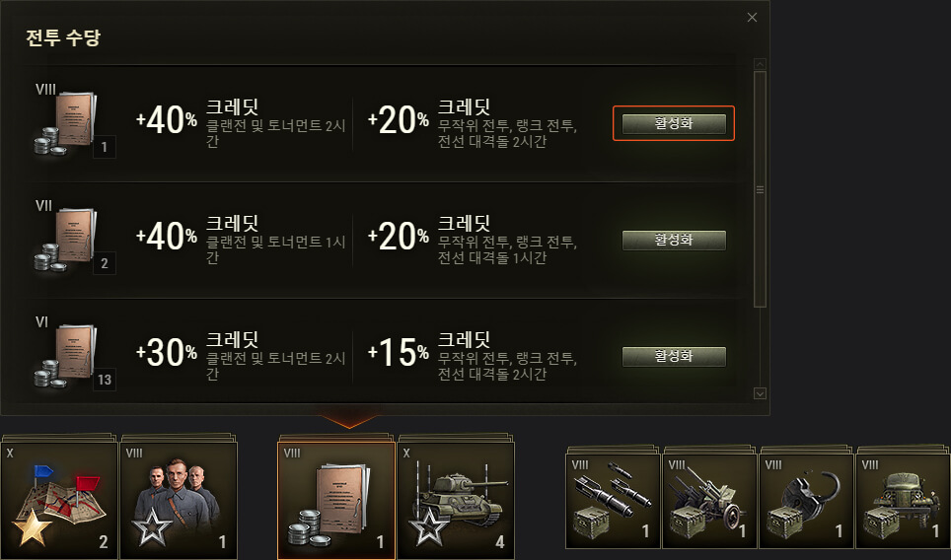951x560 pixels.
Task: Click the scrollbar down arrow
Action: click(760, 394)
